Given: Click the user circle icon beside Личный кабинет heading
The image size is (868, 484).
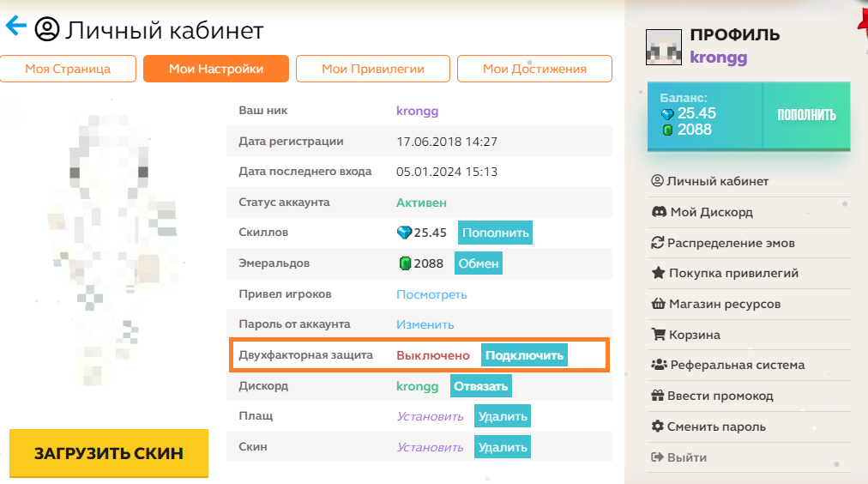Looking at the screenshot, I should pos(47,29).
